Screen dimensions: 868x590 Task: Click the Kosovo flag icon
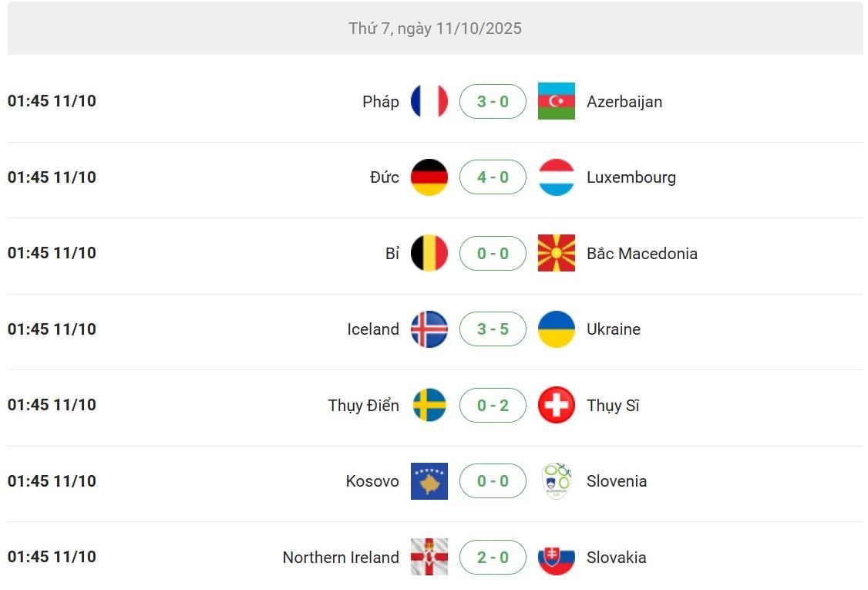tap(429, 481)
